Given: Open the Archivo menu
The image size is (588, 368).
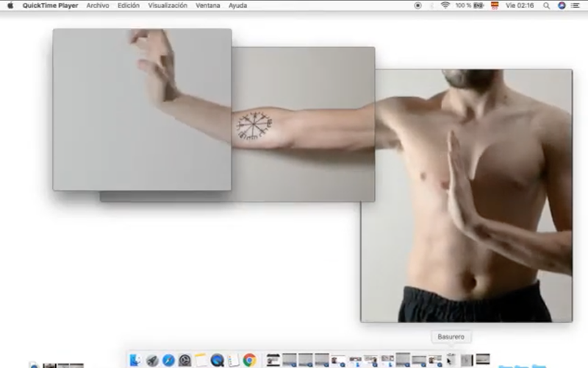Looking at the screenshot, I should coord(97,5).
